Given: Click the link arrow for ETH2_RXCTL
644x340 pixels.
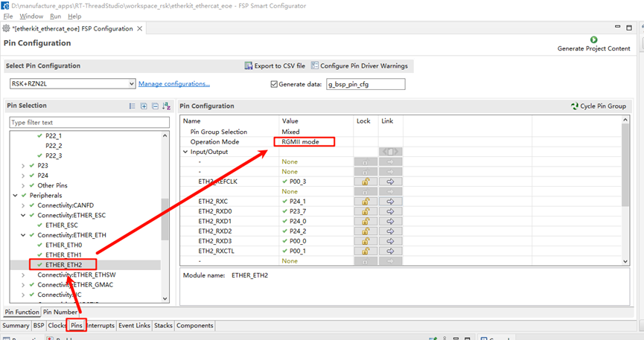Looking at the screenshot, I should click(x=390, y=251).
